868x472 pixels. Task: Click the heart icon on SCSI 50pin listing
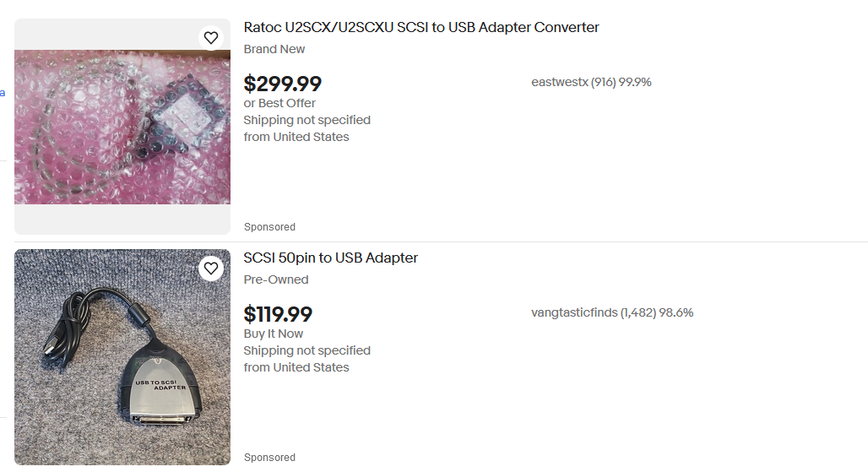[x=211, y=269]
